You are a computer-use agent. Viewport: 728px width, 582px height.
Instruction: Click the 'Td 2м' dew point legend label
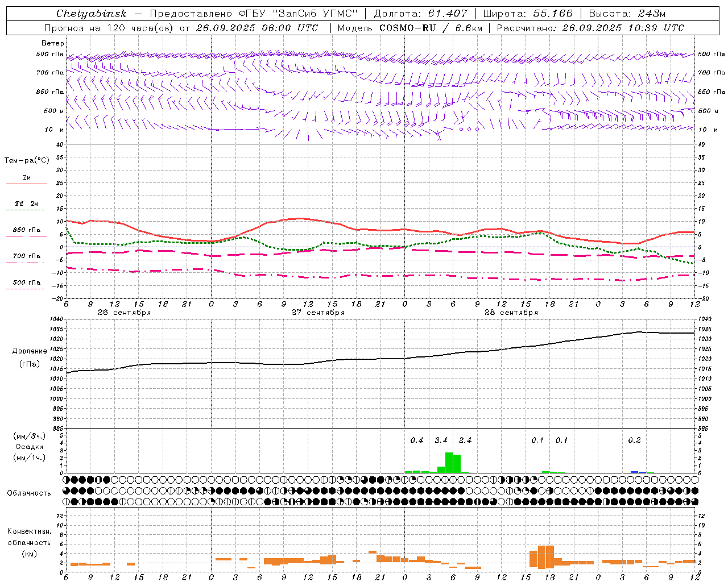pyautogui.click(x=26, y=203)
